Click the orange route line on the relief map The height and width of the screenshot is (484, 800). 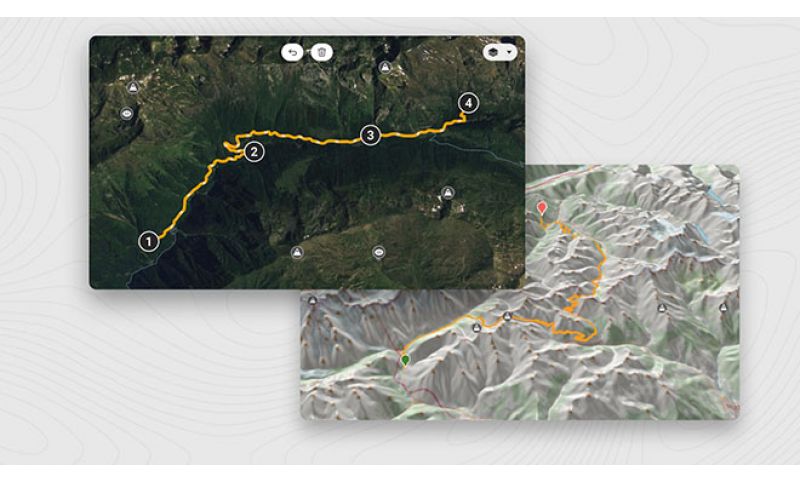[600, 267]
